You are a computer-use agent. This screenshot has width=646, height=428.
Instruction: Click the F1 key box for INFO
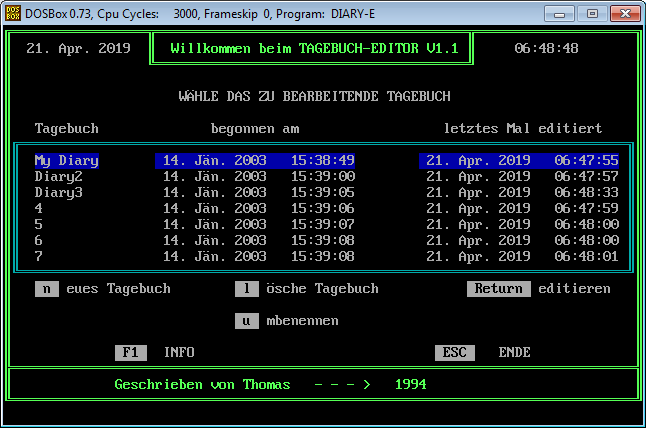coord(130,352)
